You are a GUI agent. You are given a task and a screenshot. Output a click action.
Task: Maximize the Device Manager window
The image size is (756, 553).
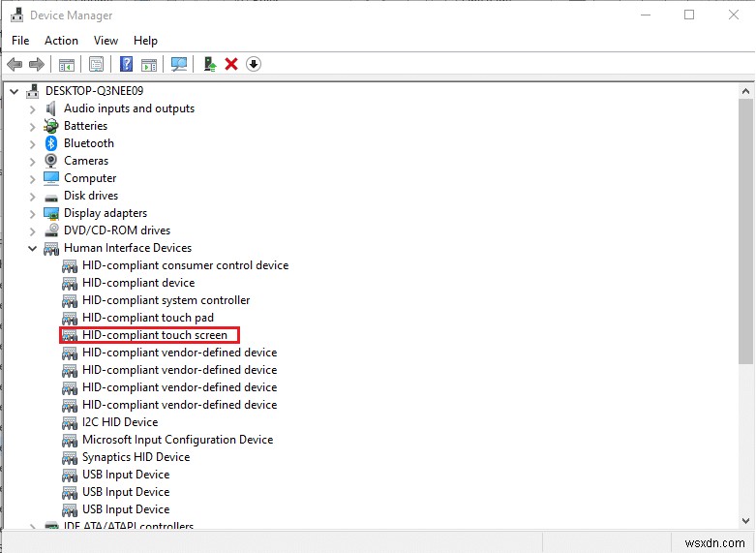click(689, 15)
